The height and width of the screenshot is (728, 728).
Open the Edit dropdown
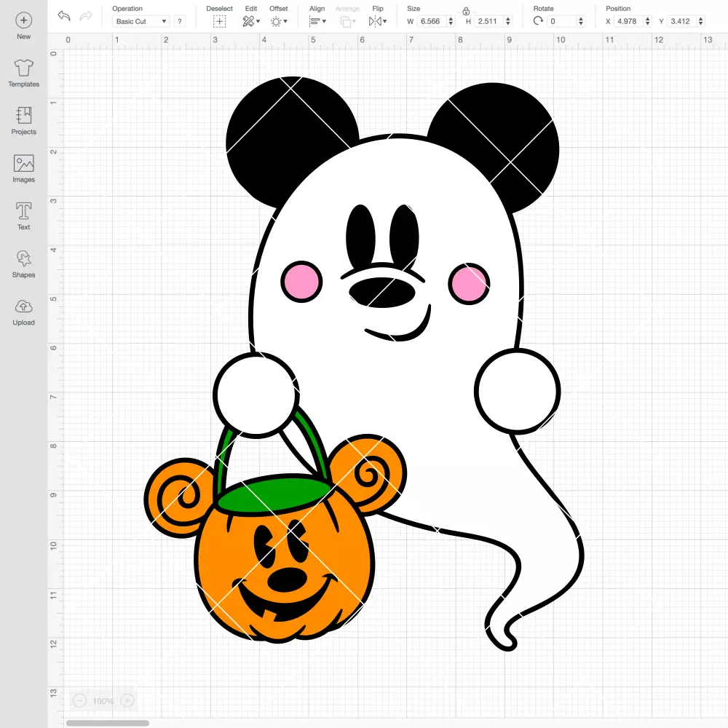pyautogui.click(x=251, y=21)
